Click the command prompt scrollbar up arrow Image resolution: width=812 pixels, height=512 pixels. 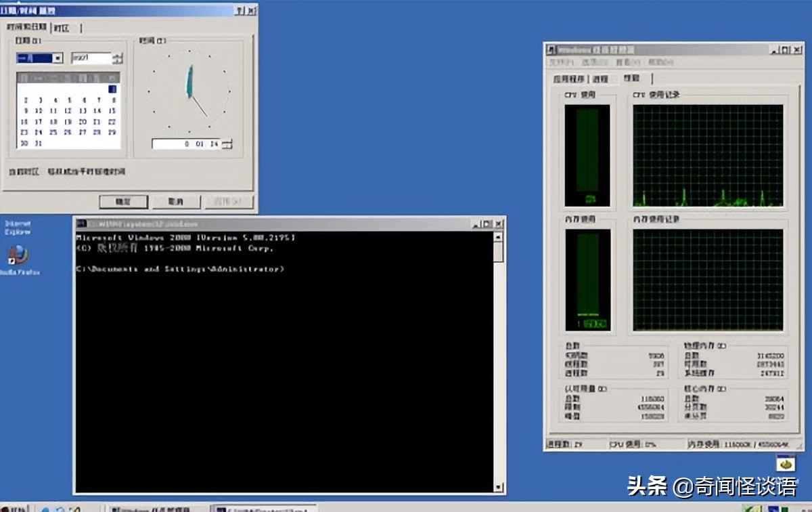pos(499,237)
